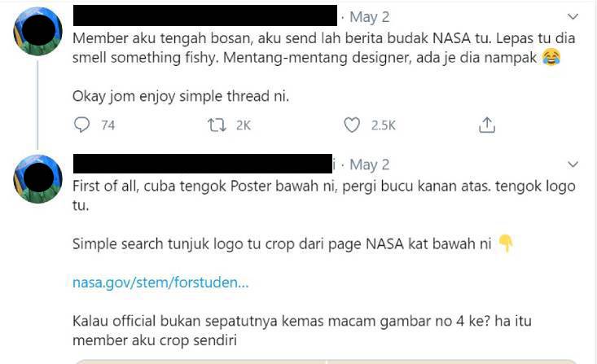
Task: Like the first tweet with heart icon
Action: point(352,125)
